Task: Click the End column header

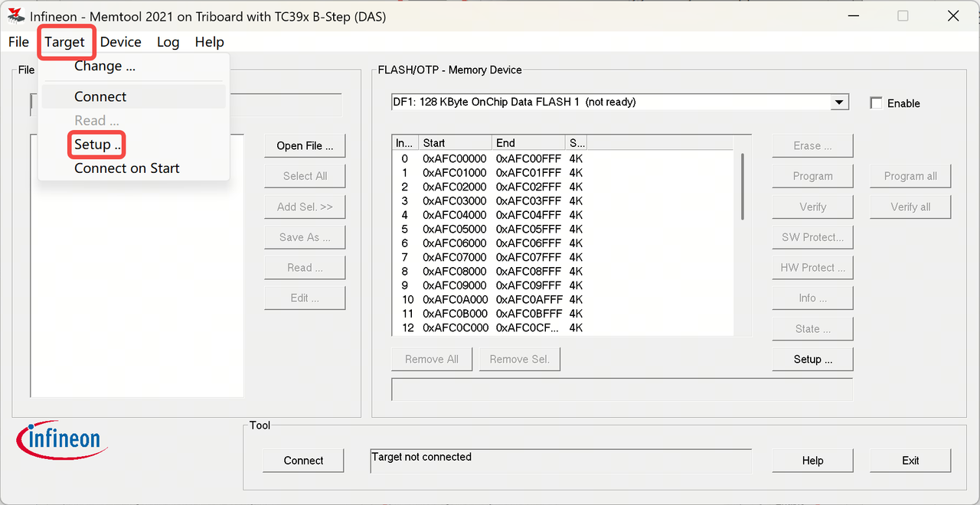Action: (528, 143)
